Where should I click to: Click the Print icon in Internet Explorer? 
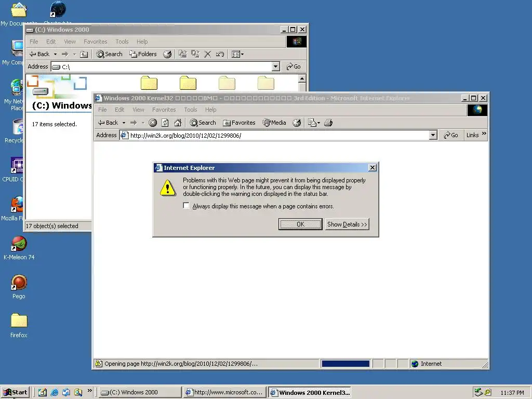[328, 123]
